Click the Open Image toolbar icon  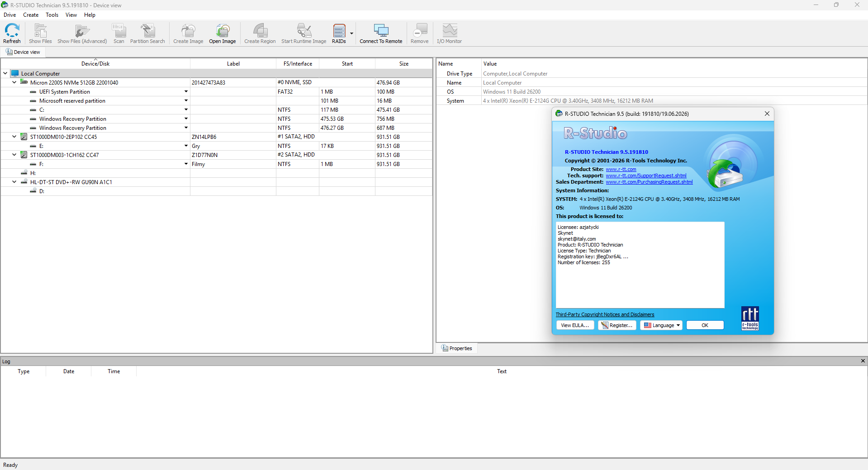[x=222, y=33]
